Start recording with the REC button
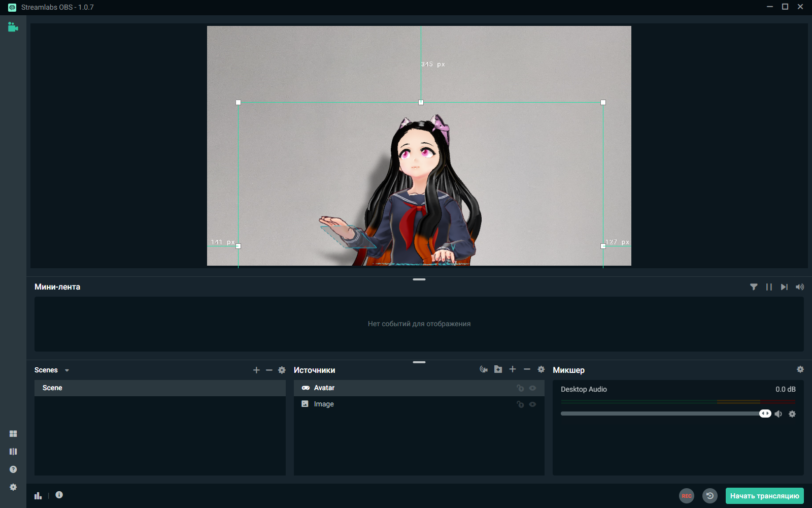Screen dimensions: 812x508 (x=687, y=496)
